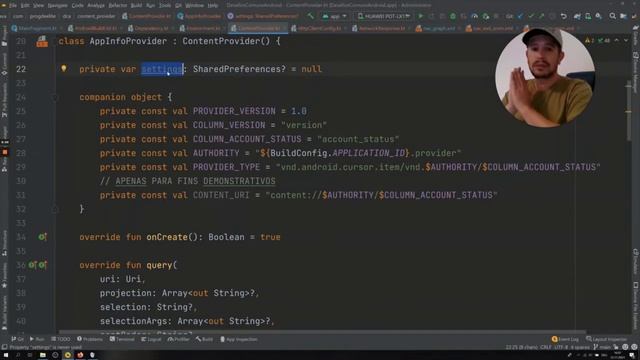Click the Device Manager icon in toolbar
Screen dimensions: 640x360
(x=588, y=16)
